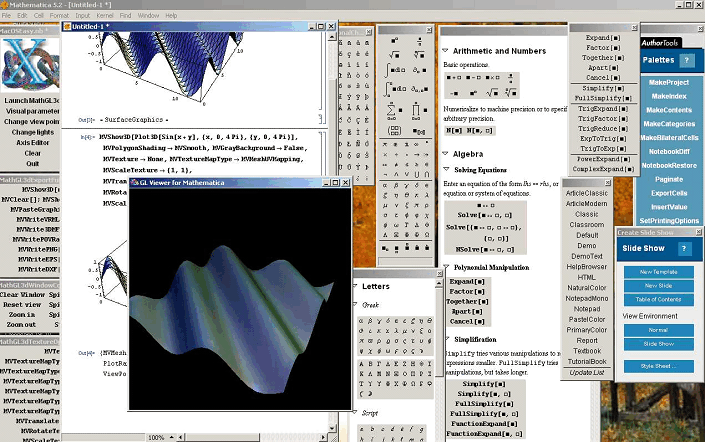Collapse the Simplification subsection

(x=447, y=339)
